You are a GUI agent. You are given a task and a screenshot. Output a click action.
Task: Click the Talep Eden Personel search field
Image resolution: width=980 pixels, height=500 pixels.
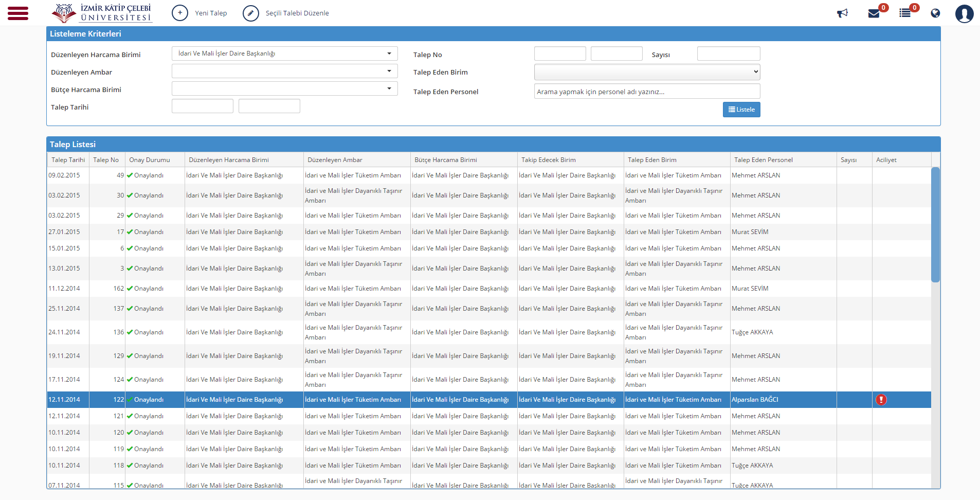[x=647, y=92]
